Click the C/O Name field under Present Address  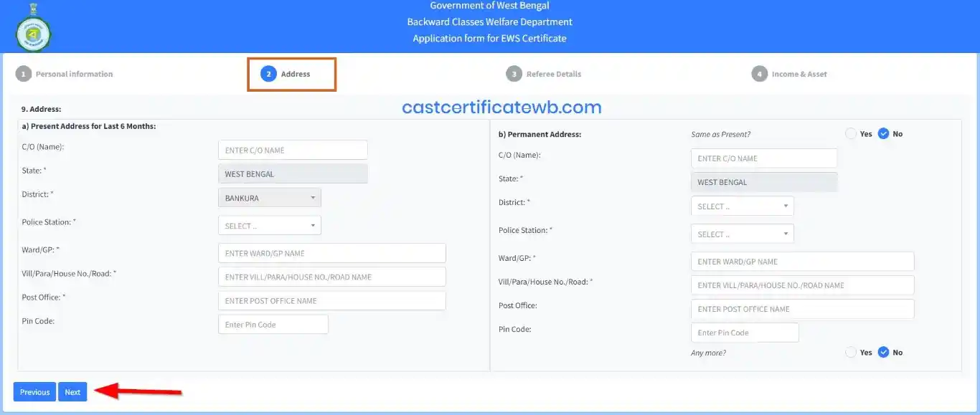(293, 149)
